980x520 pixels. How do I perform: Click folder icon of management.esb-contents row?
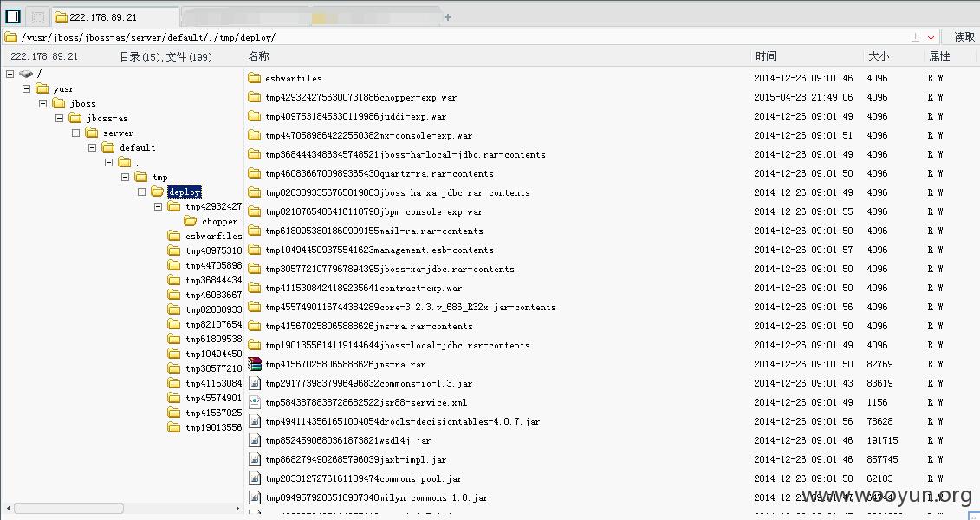pos(255,250)
